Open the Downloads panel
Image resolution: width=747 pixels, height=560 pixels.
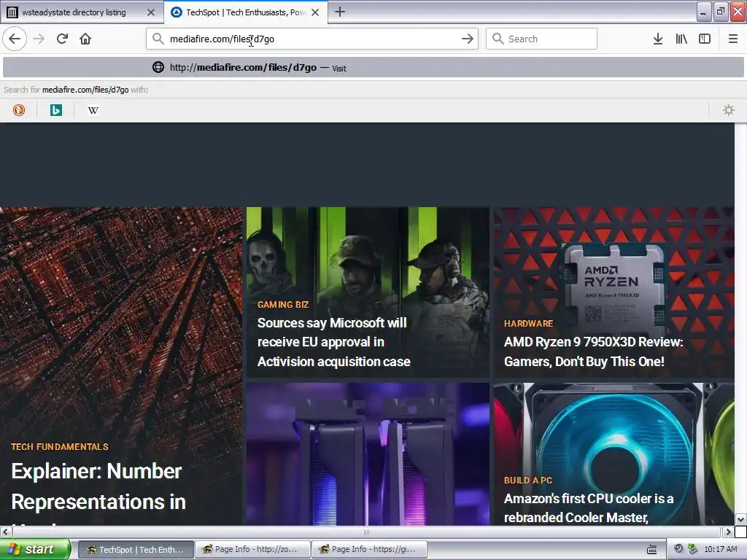pyautogui.click(x=658, y=39)
